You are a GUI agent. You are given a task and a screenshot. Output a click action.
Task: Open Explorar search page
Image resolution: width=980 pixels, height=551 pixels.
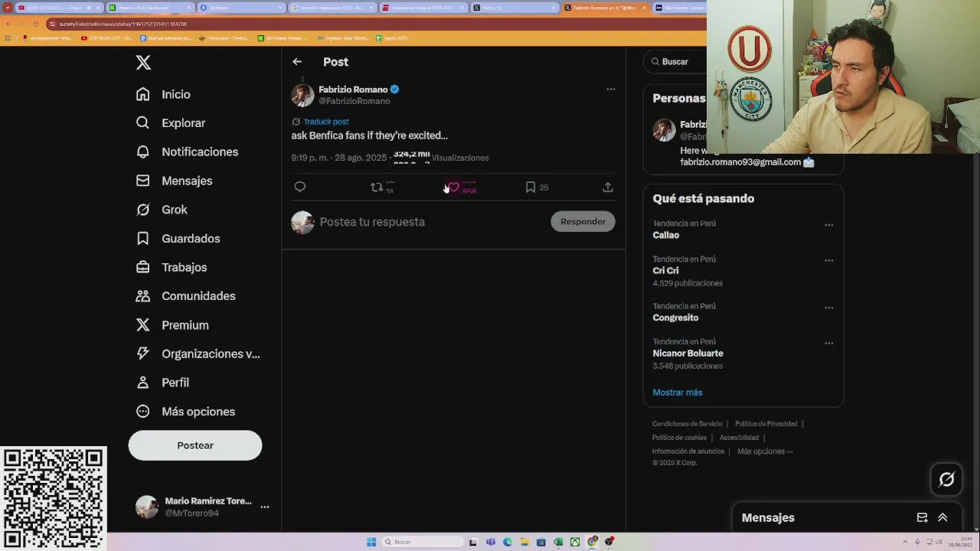coord(171,123)
